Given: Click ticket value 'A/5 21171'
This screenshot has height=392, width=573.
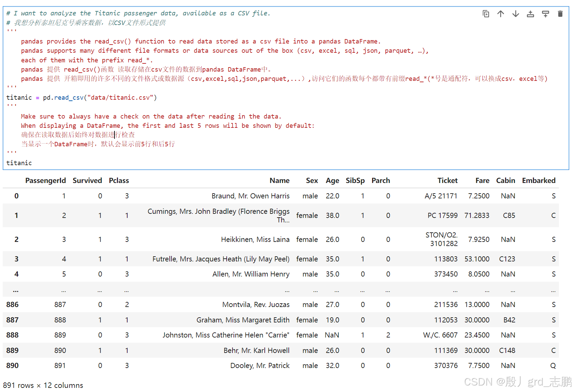Looking at the screenshot, I should tap(441, 196).
